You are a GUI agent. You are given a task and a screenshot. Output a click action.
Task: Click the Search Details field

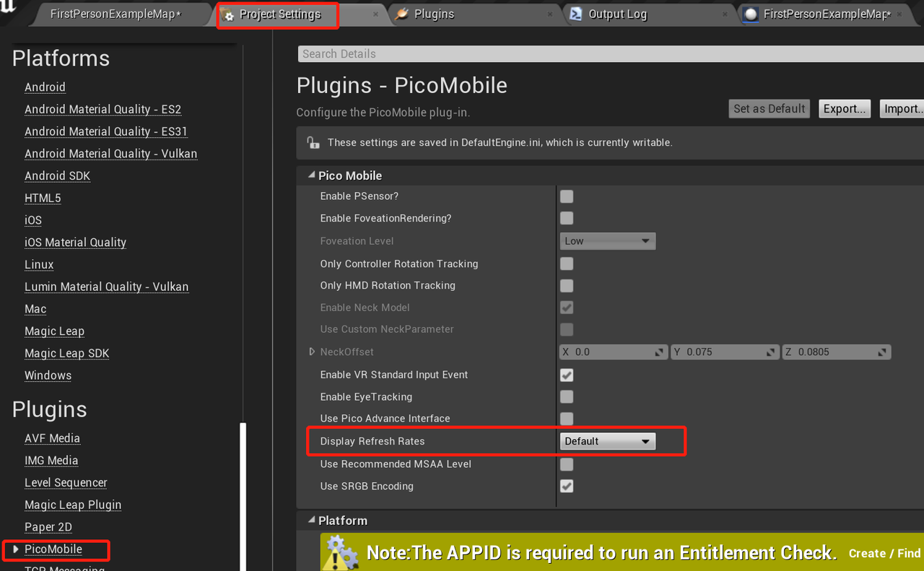[611, 54]
